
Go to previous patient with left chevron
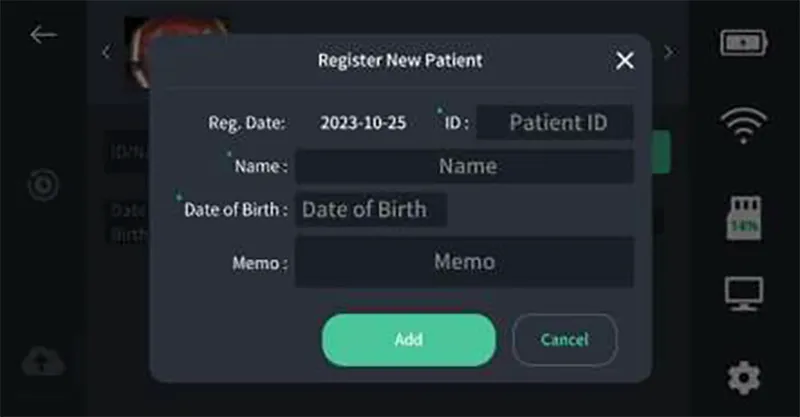click(107, 53)
